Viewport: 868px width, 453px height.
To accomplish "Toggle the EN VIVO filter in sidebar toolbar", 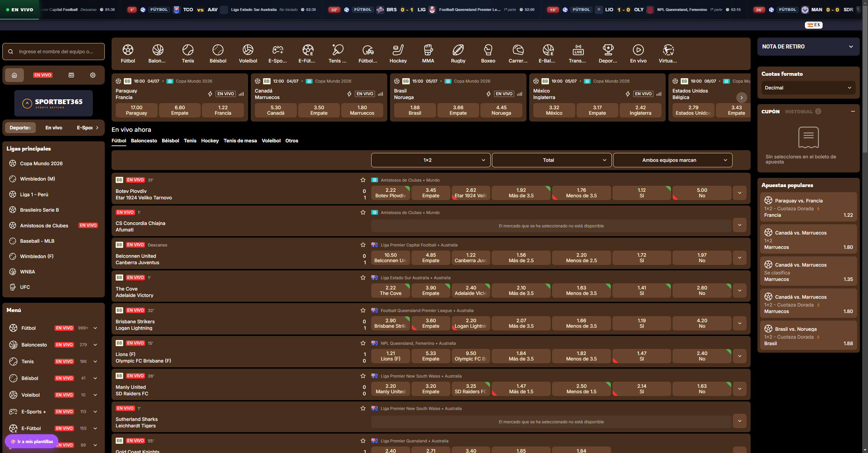I will (43, 75).
